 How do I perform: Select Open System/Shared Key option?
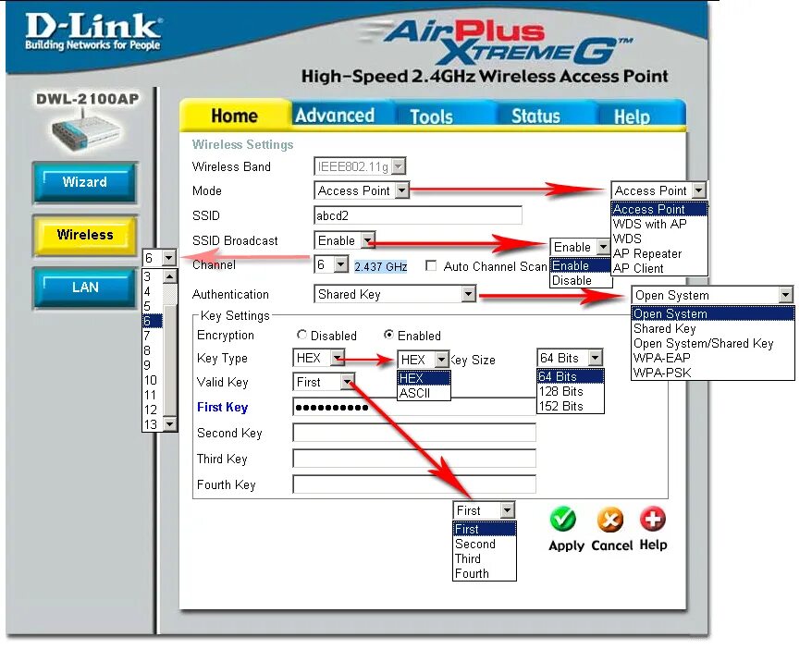coord(712,343)
